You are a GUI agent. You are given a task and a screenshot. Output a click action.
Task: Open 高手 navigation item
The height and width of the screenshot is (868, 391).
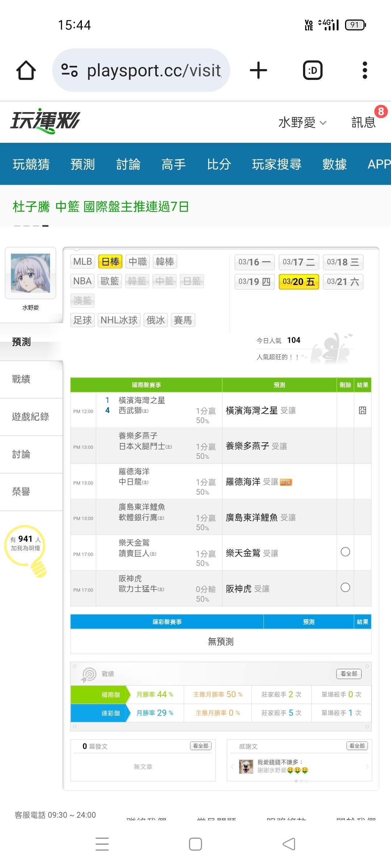click(x=173, y=164)
